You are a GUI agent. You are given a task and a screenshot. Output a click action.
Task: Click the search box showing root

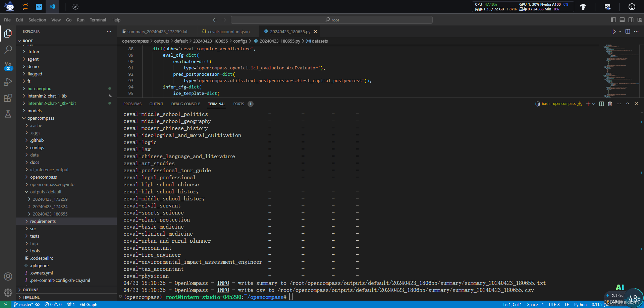pyautogui.click(x=332, y=20)
